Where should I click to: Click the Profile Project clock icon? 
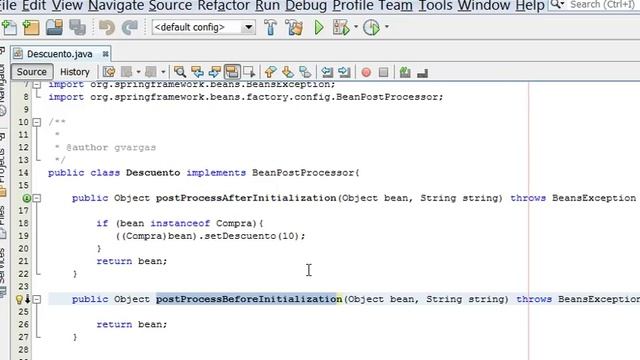[x=371, y=27]
